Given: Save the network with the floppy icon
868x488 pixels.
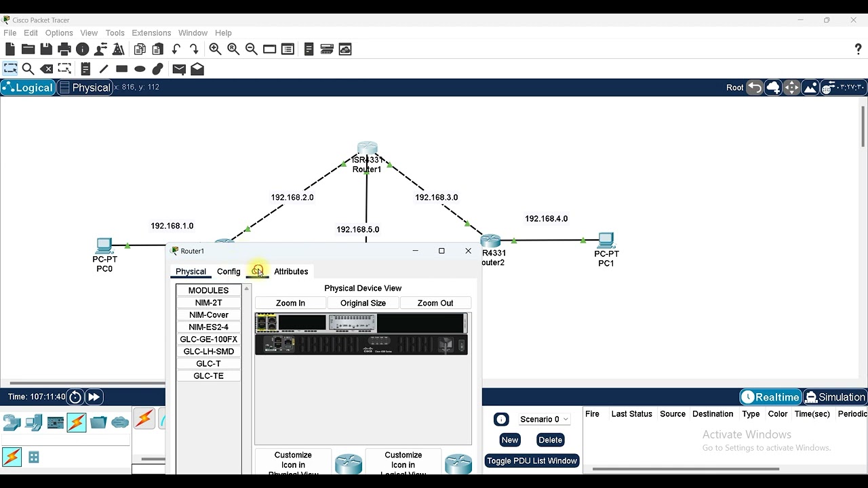Looking at the screenshot, I should coord(46,49).
